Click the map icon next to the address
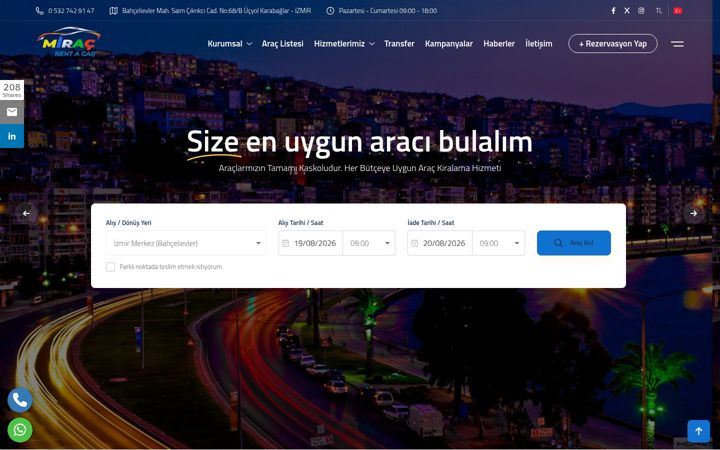The width and height of the screenshot is (720, 450). 113,11
